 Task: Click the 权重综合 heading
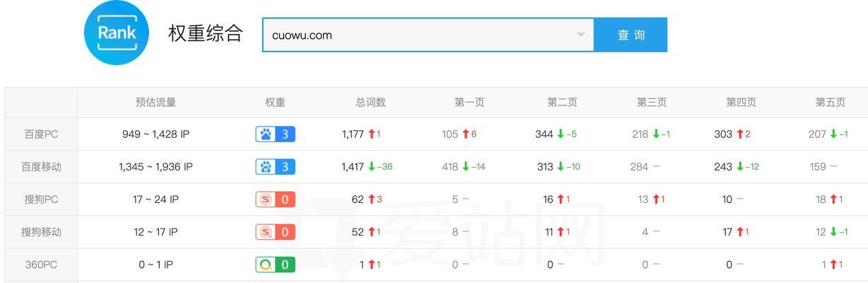[x=206, y=33]
